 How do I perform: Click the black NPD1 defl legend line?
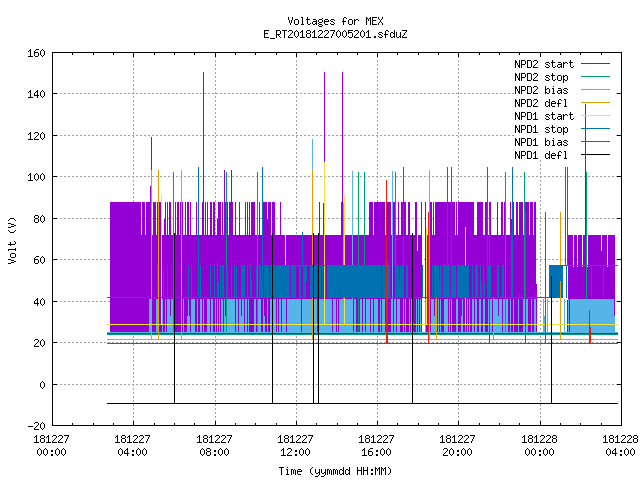595,155
